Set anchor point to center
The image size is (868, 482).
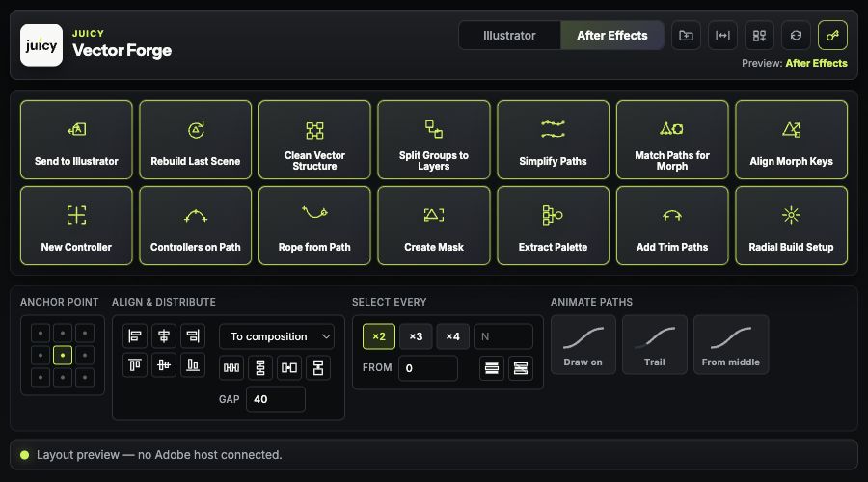pos(63,356)
